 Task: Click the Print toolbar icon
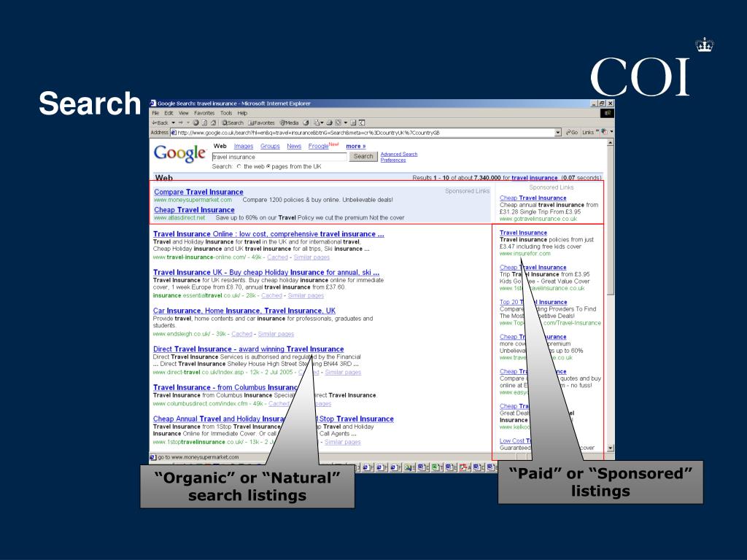329,122
